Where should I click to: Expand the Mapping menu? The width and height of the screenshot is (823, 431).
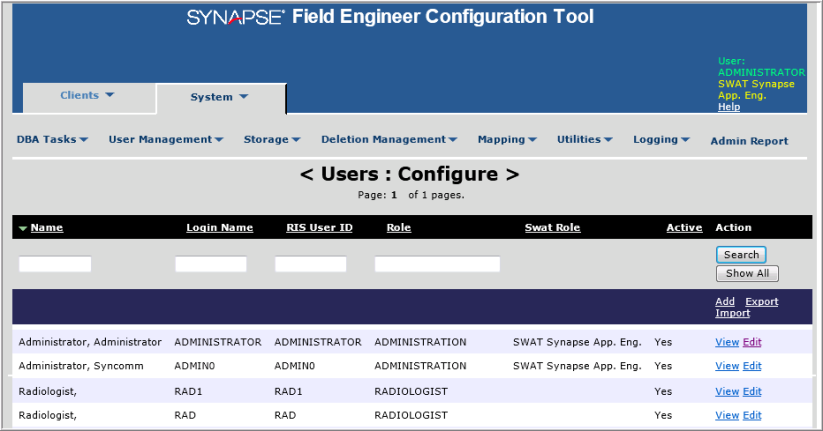pos(507,140)
